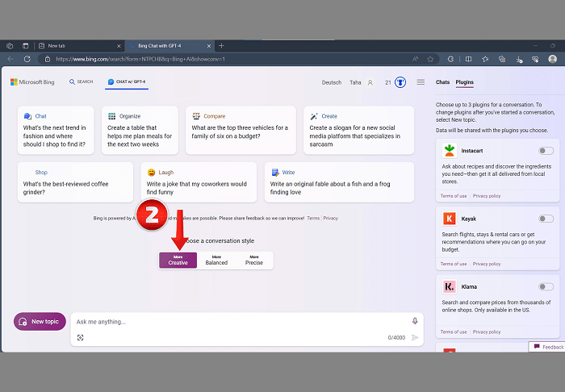Switch to Bing Chat with GPT-4 browser tab

tap(169, 46)
